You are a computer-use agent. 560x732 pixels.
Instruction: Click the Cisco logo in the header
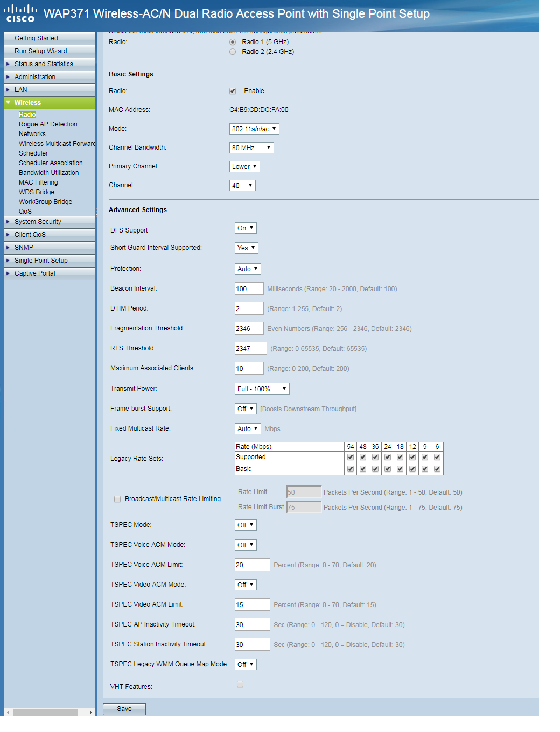point(20,13)
